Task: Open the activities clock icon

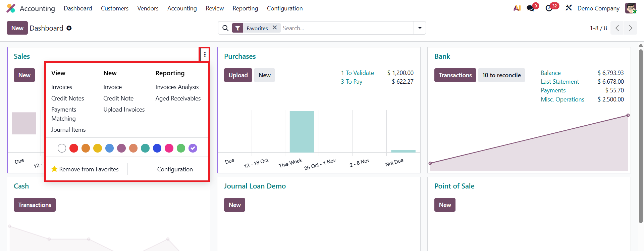Action: [x=549, y=8]
